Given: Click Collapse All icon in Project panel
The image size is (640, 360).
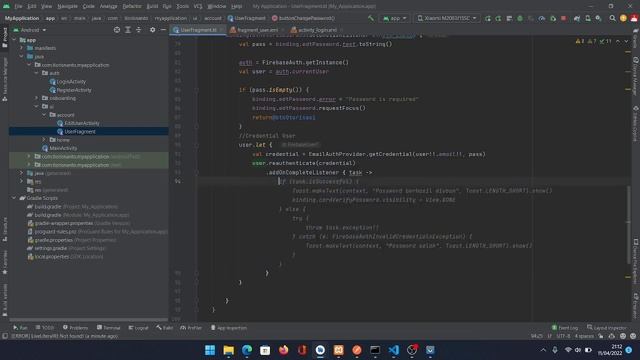Looking at the screenshot, I should 138,30.
